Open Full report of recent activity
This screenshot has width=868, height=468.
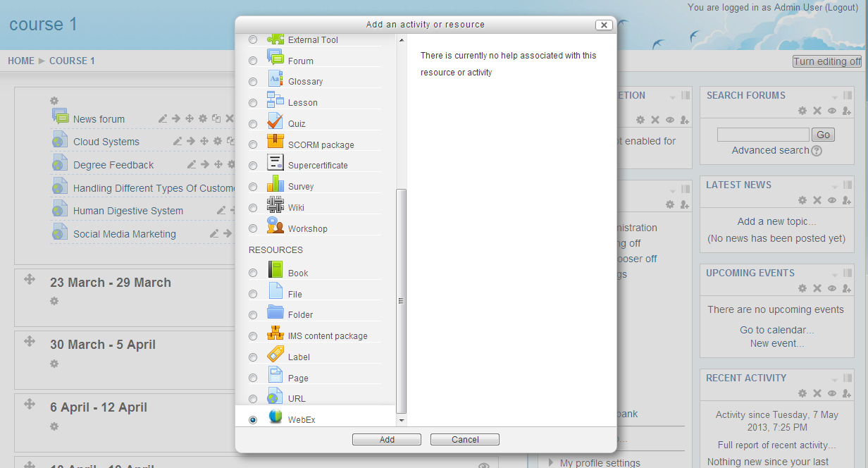[x=777, y=445]
